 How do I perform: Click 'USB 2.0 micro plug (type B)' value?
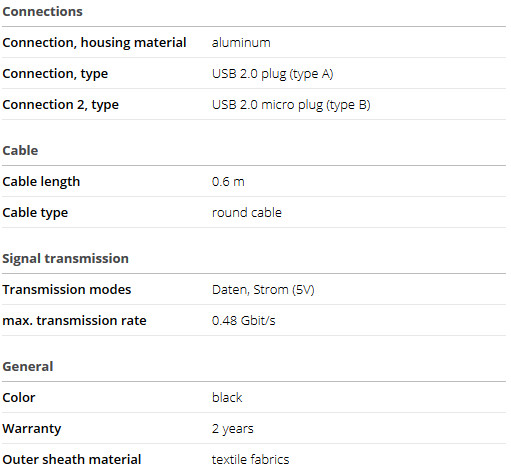(x=291, y=105)
